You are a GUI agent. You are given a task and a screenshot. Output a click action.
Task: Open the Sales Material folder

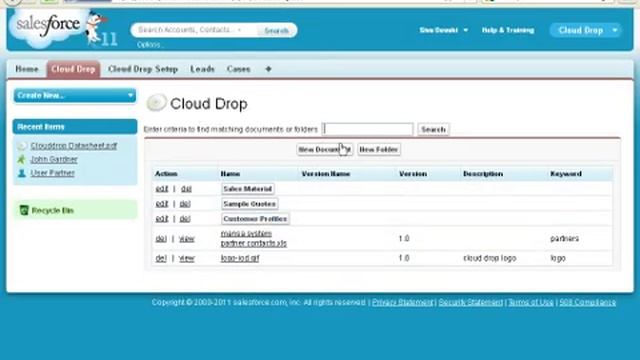(247, 189)
